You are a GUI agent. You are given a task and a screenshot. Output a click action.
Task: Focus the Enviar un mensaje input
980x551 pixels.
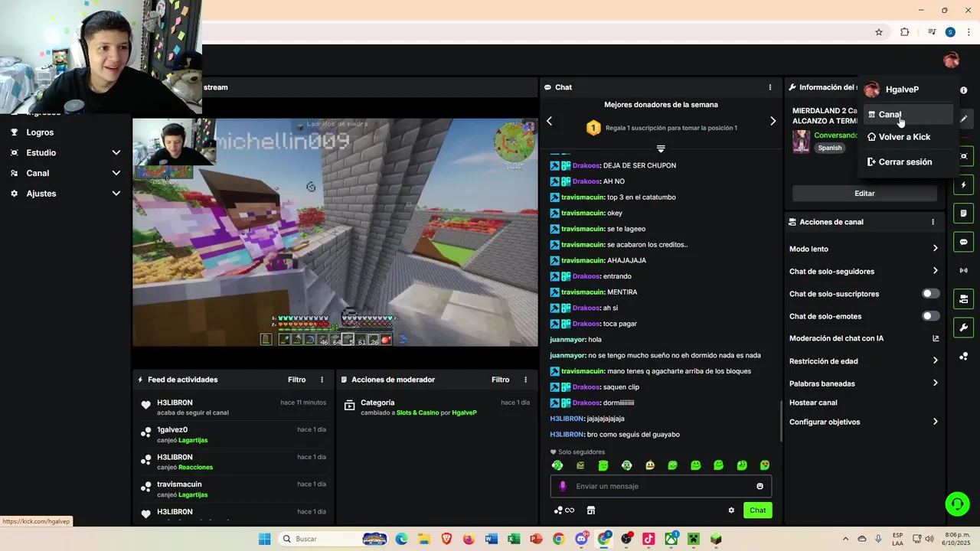tap(661, 486)
